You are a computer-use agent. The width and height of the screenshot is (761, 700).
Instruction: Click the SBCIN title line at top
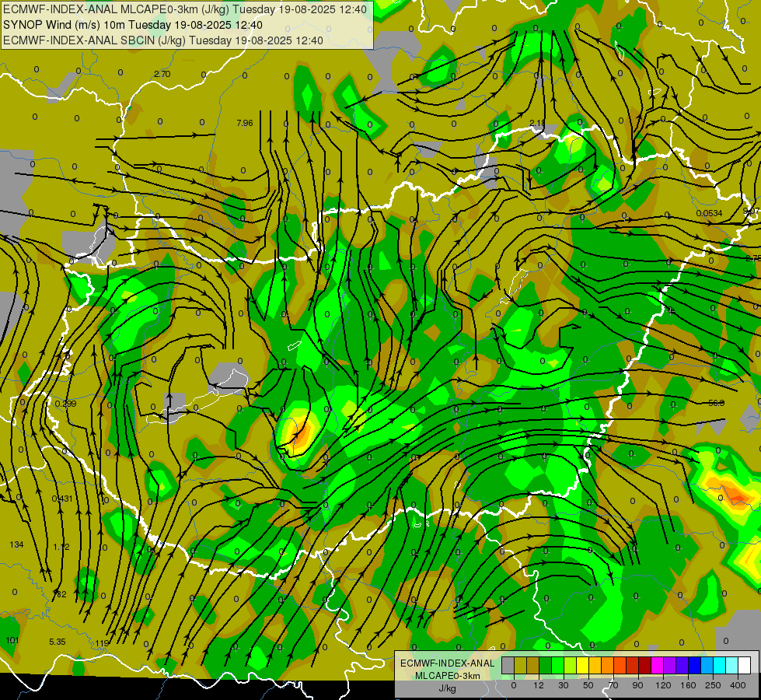coord(163,40)
